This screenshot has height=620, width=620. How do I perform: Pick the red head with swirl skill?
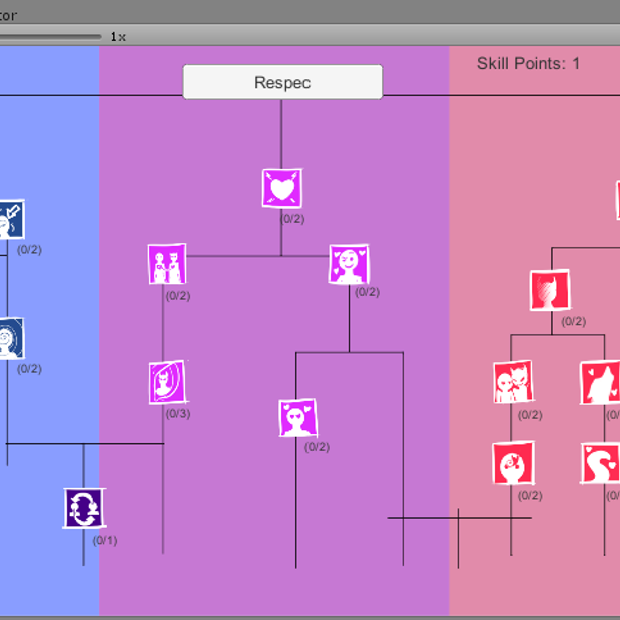pyautogui.click(x=513, y=463)
